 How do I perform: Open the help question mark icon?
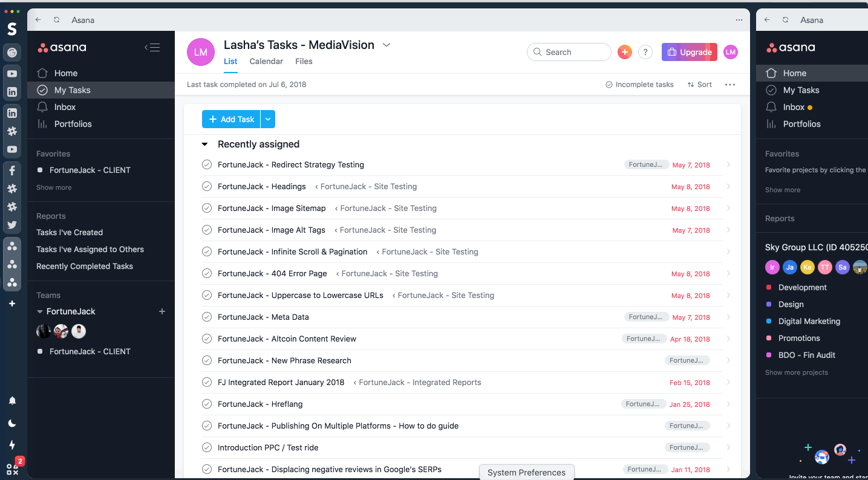click(645, 52)
